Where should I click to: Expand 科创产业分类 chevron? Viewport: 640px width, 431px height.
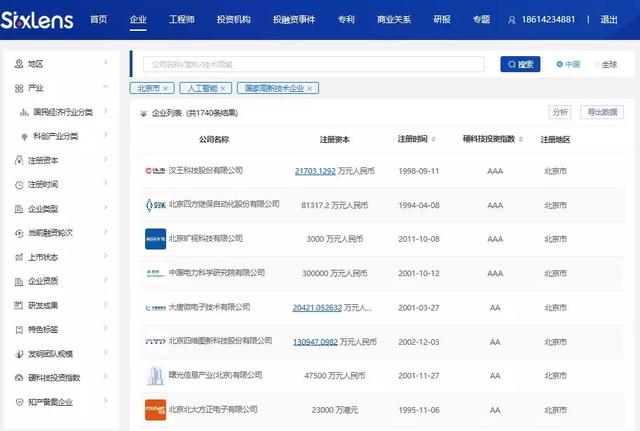(x=106, y=134)
